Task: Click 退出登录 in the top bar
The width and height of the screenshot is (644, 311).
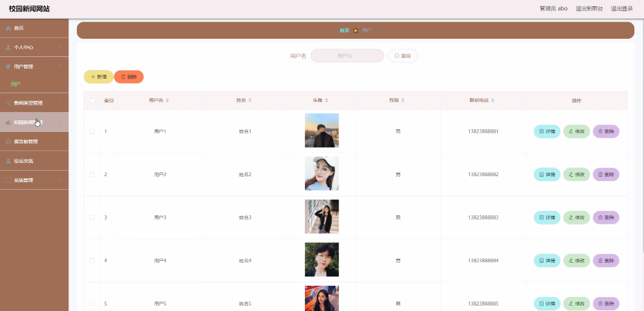Action: point(621,9)
